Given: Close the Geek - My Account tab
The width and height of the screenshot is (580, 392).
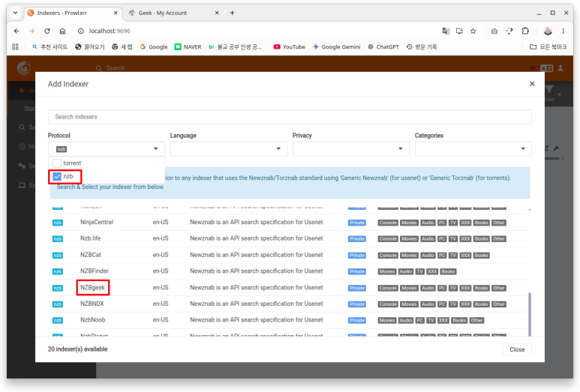Looking at the screenshot, I should (x=217, y=13).
